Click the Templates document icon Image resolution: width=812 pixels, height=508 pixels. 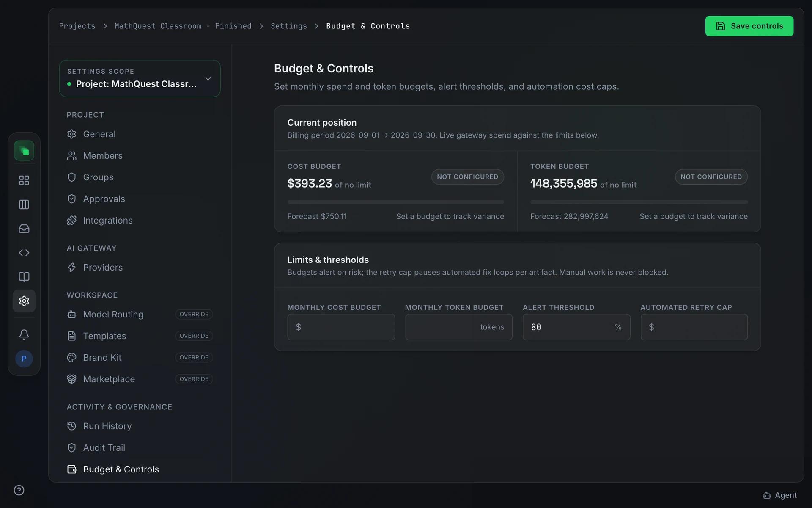click(71, 336)
